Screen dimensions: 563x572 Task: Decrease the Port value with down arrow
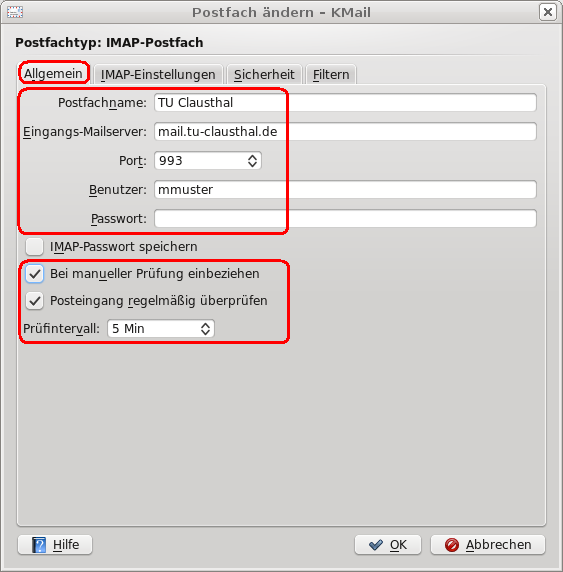252,165
